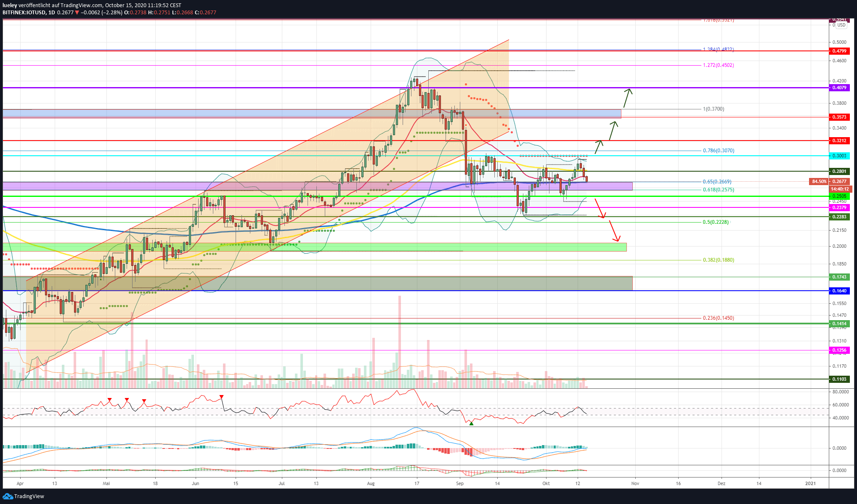
Task: Click the 0.2505 green price label
Action: click(x=839, y=196)
